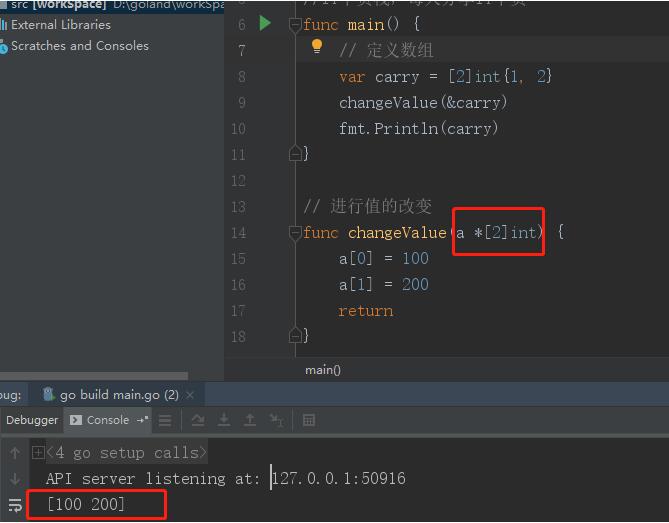Click the console down arrow icon

tap(15, 480)
